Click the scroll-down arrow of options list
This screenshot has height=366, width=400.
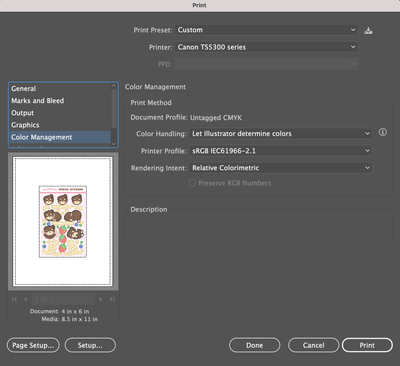tap(114, 144)
